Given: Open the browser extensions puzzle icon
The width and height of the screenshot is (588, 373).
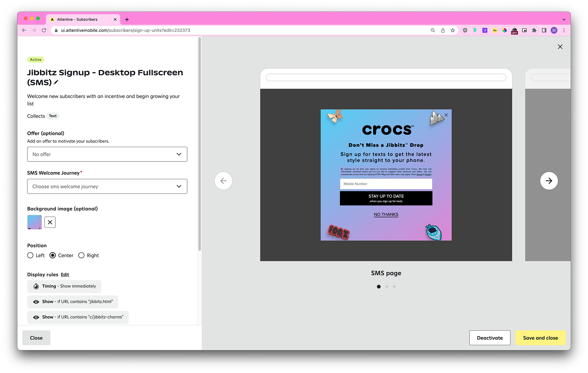Looking at the screenshot, I should pos(534,30).
